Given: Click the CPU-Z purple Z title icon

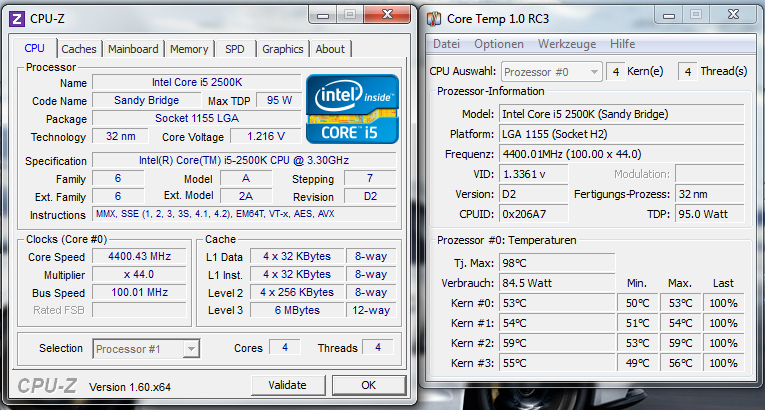Looking at the screenshot, I should (x=17, y=19).
